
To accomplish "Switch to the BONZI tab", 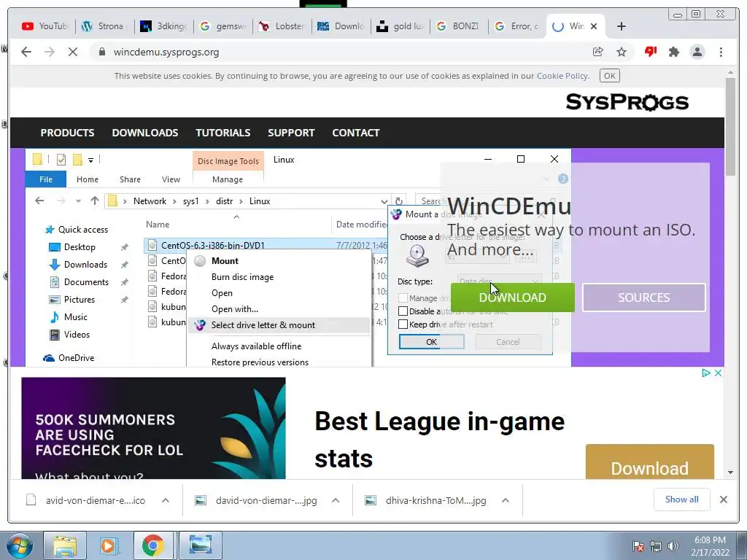I will tap(459, 26).
